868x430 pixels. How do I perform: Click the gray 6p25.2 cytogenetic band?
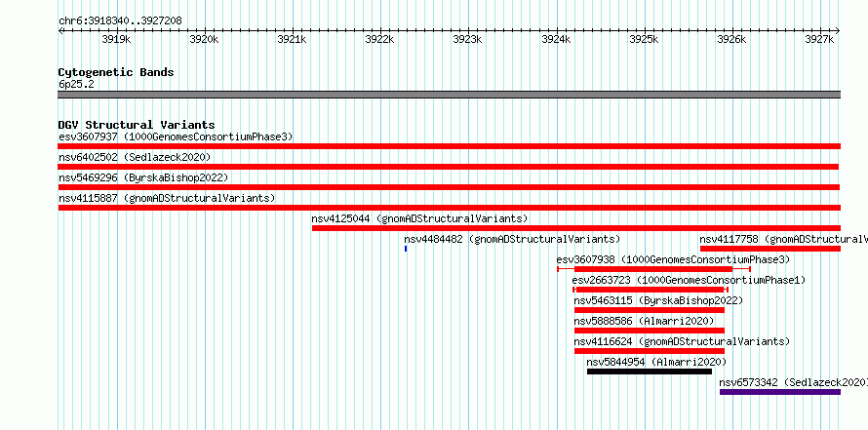point(449,95)
